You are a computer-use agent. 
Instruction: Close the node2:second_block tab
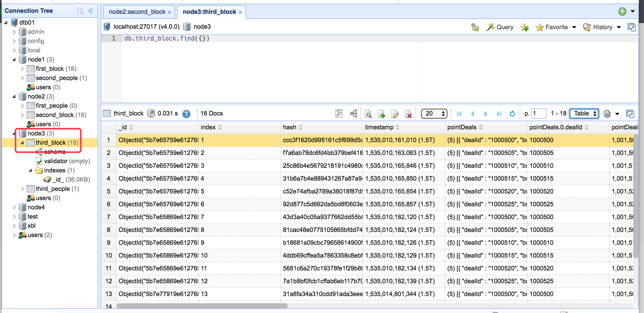pyautogui.click(x=169, y=12)
